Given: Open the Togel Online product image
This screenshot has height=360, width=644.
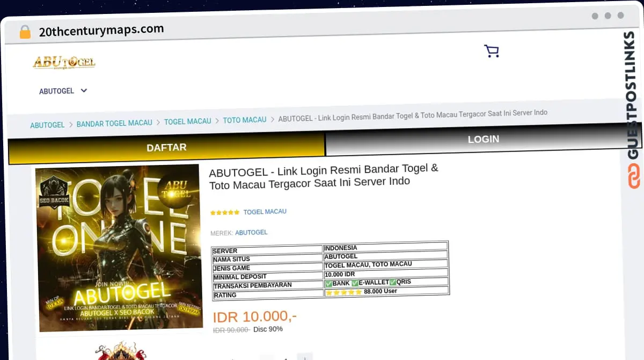Looking at the screenshot, I should click(x=119, y=248).
